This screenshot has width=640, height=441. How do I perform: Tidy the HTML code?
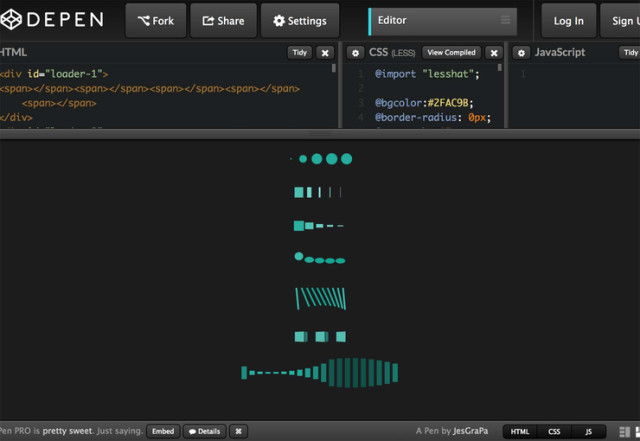[300, 52]
